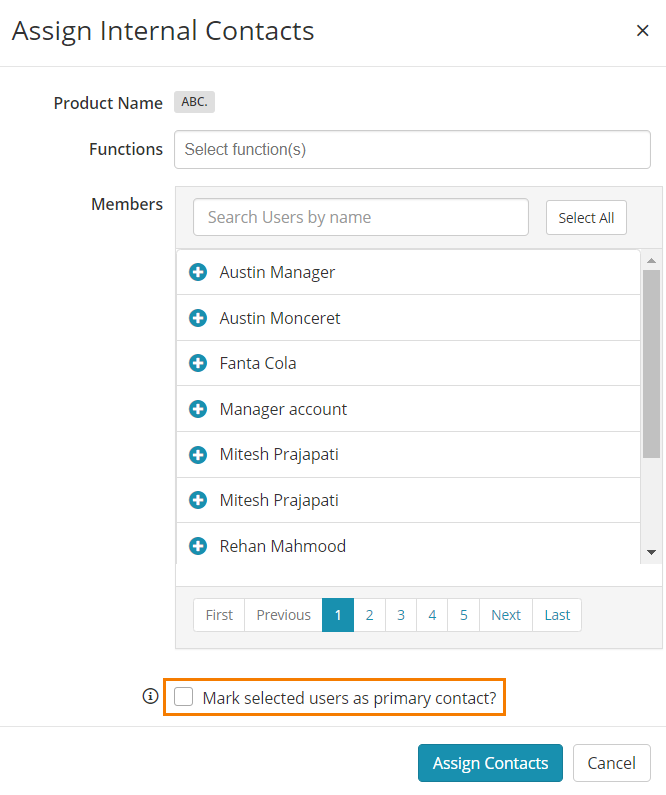Go to the First page
This screenshot has height=795, width=666.
(219, 615)
